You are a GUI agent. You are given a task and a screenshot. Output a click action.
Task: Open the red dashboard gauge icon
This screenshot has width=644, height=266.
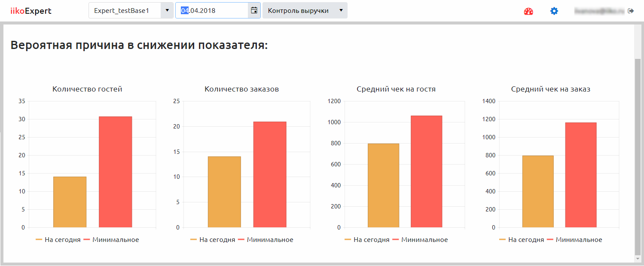pyautogui.click(x=528, y=11)
